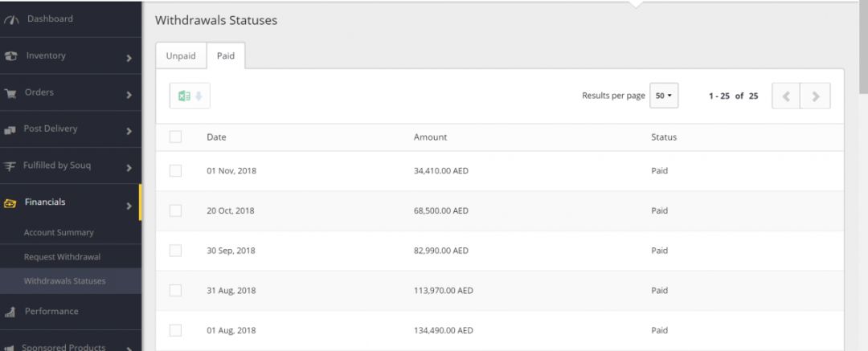Go to Account Summary

click(59, 233)
